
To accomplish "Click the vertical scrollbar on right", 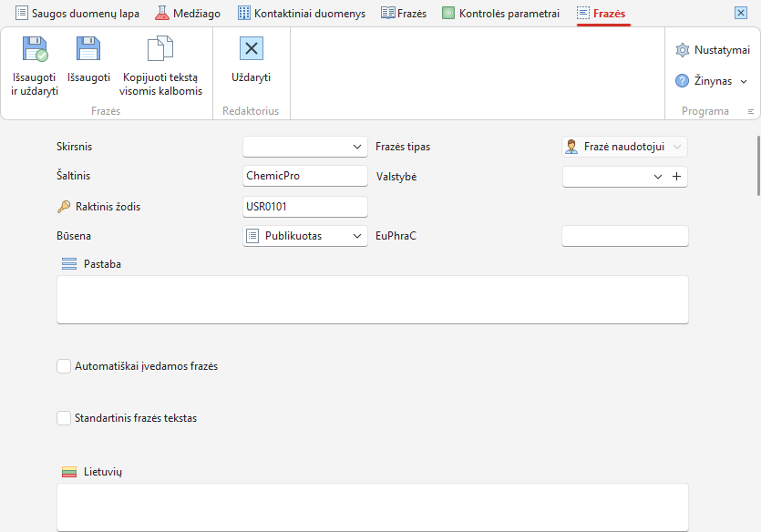I will (758, 166).
